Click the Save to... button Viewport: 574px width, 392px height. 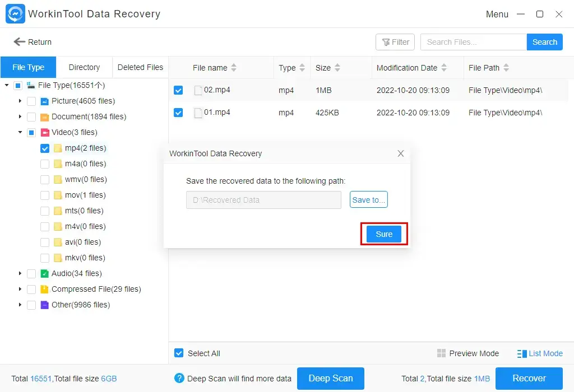click(368, 200)
